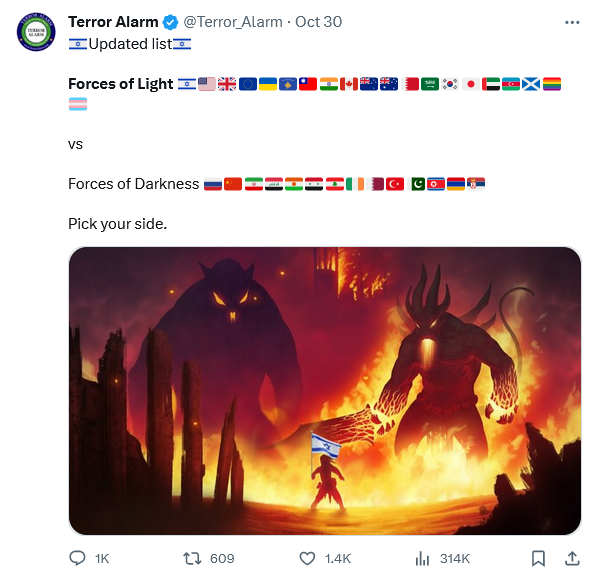Click the 609 reposts count
The image size is (598, 580).
click(x=222, y=559)
